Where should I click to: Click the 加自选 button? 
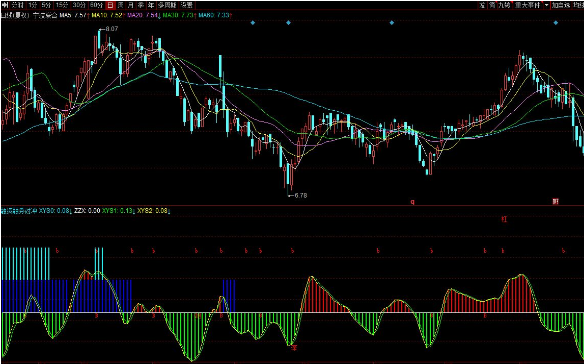click(x=561, y=5)
